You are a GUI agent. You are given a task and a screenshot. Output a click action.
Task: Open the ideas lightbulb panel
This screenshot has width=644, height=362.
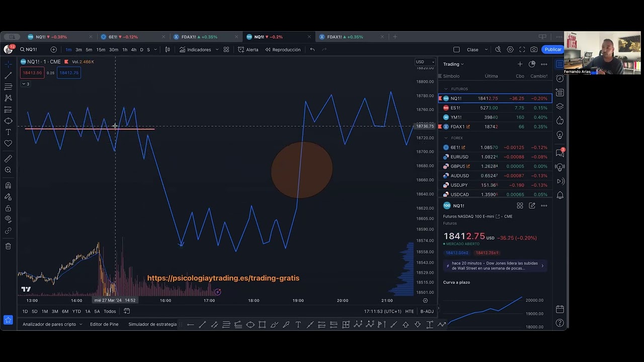coord(560,136)
